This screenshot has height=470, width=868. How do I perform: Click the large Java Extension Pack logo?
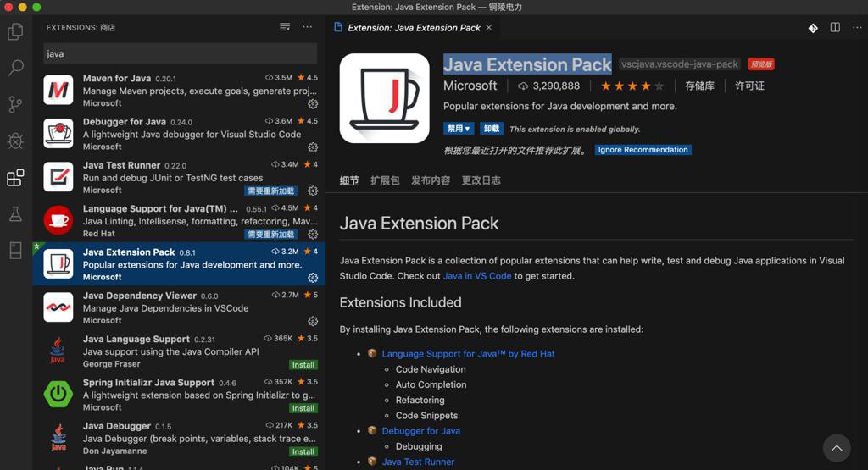pos(384,98)
